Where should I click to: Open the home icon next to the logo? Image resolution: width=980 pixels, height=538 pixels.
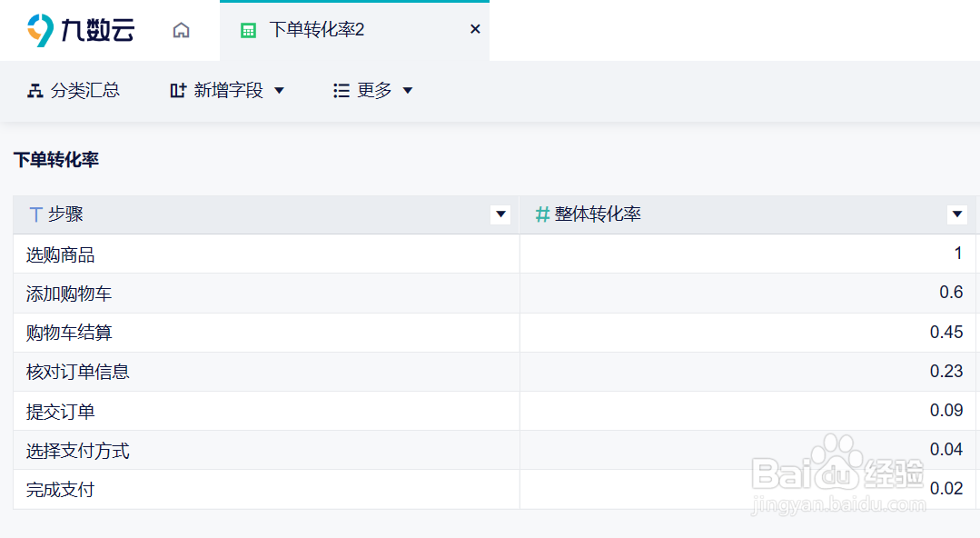click(181, 30)
